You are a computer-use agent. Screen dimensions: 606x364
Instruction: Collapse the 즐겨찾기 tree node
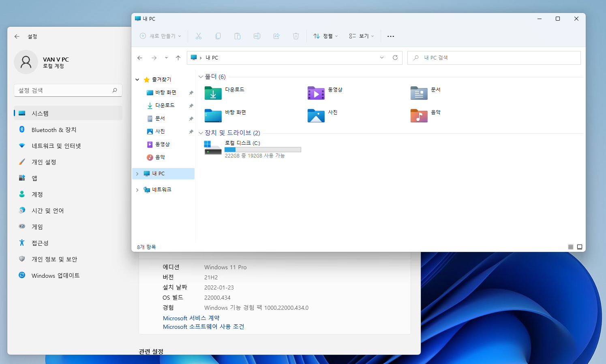(x=137, y=80)
